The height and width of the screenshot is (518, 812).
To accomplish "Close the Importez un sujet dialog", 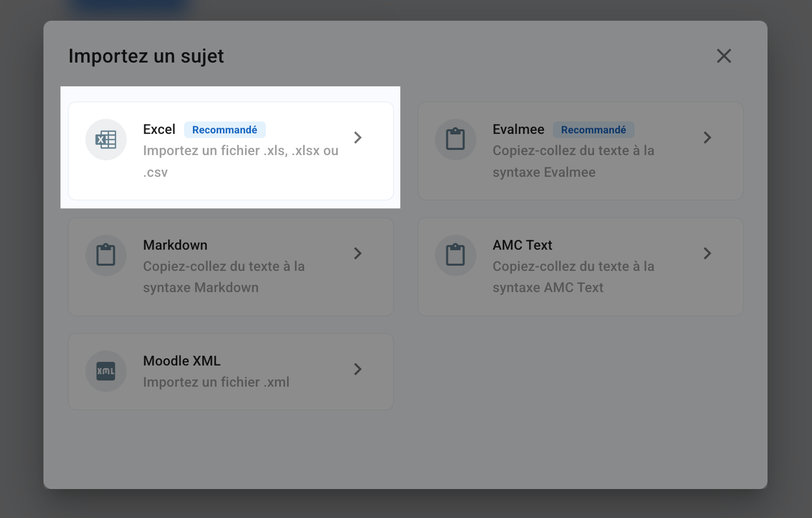I will pos(724,56).
